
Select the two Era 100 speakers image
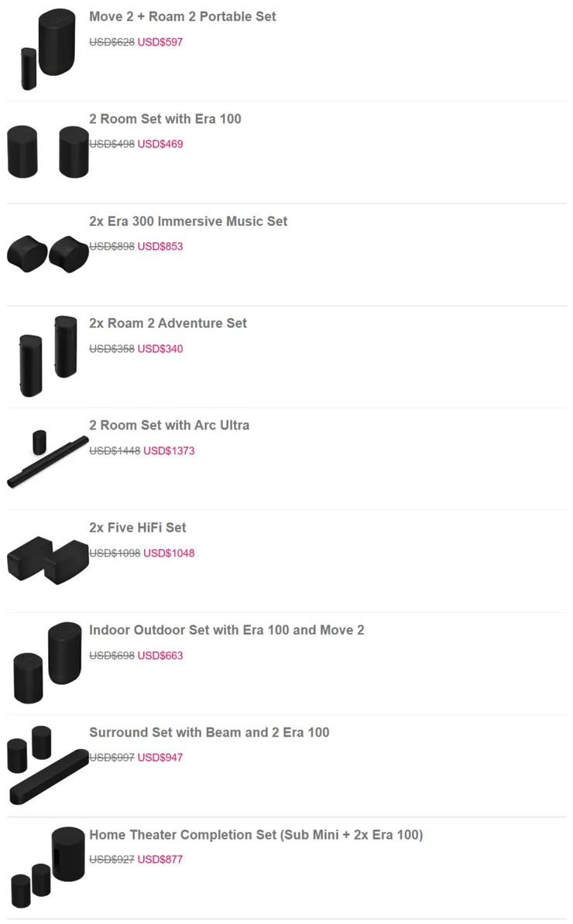(48, 152)
